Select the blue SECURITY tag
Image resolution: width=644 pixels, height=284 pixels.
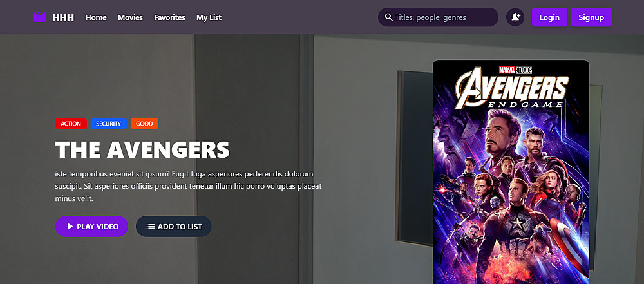coord(108,124)
